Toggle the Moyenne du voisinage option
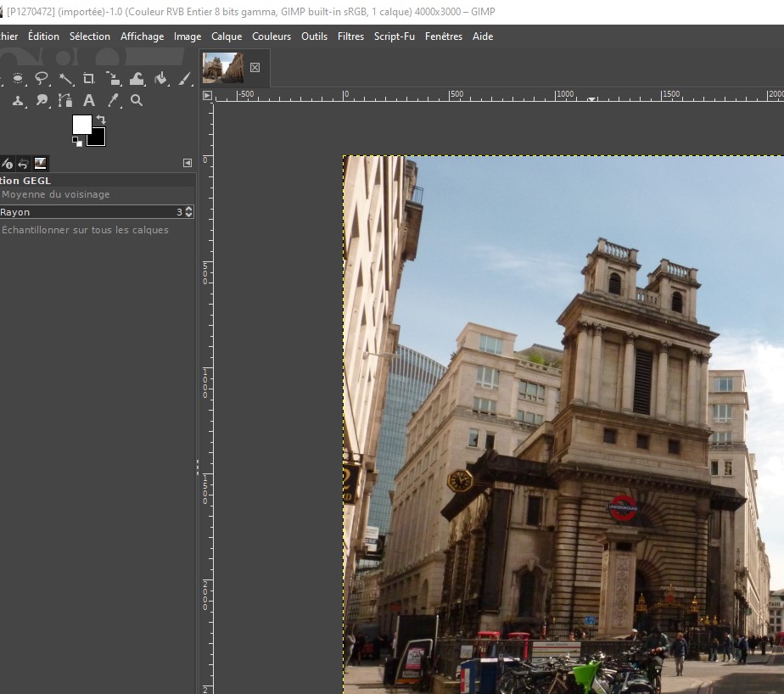The image size is (784, 694). point(55,194)
